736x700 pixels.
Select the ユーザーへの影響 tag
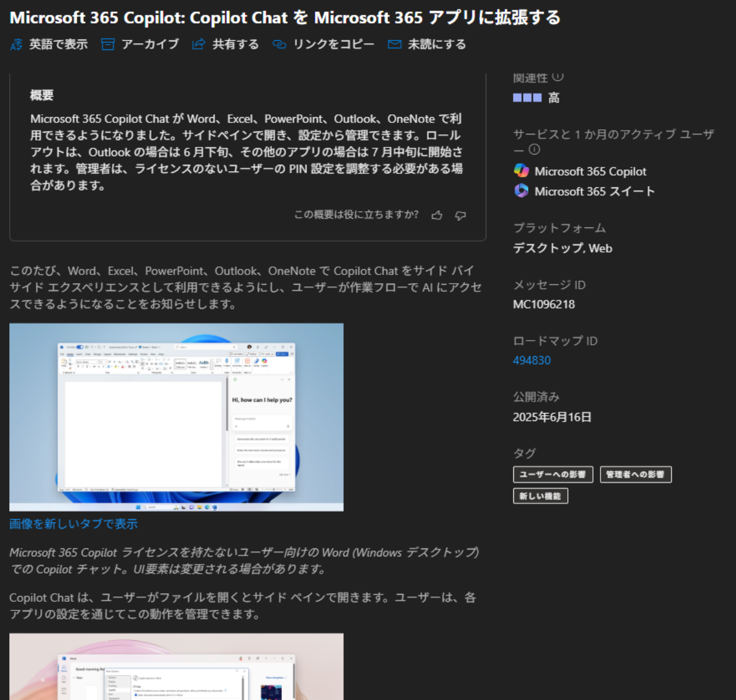552,474
